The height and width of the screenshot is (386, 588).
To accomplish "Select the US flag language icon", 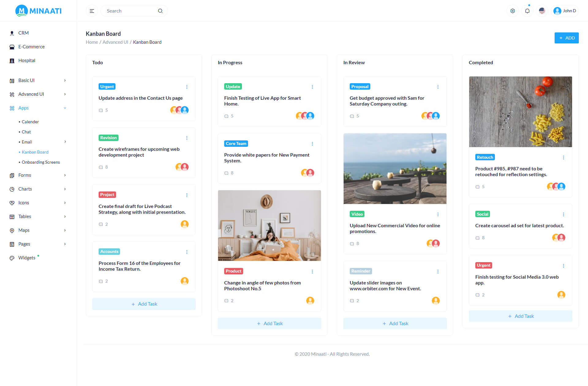I will point(542,11).
